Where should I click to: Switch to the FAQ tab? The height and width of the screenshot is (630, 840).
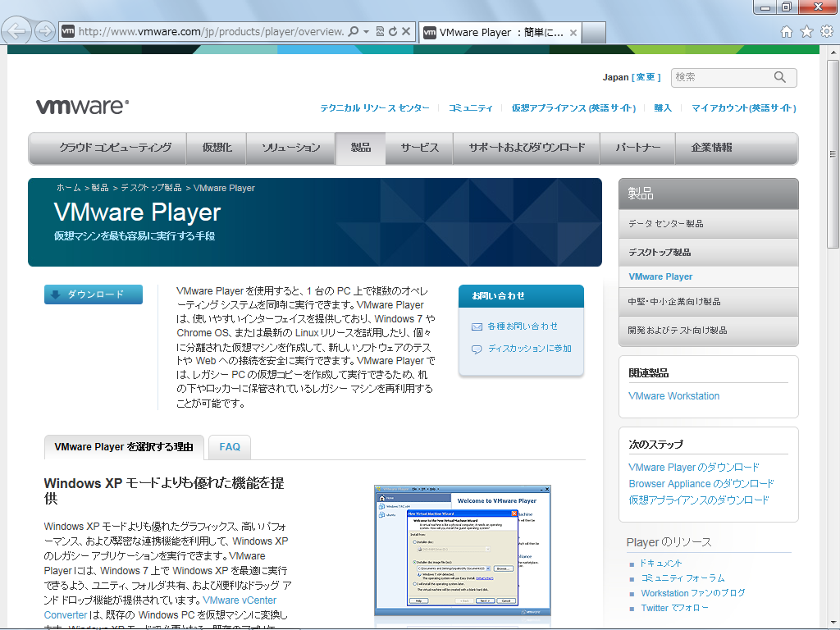tap(230, 447)
